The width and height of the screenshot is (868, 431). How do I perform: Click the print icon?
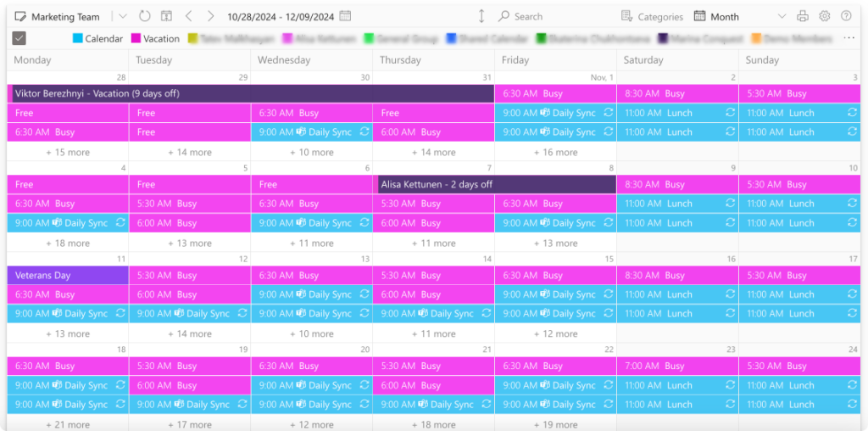pyautogui.click(x=803, y=16)
